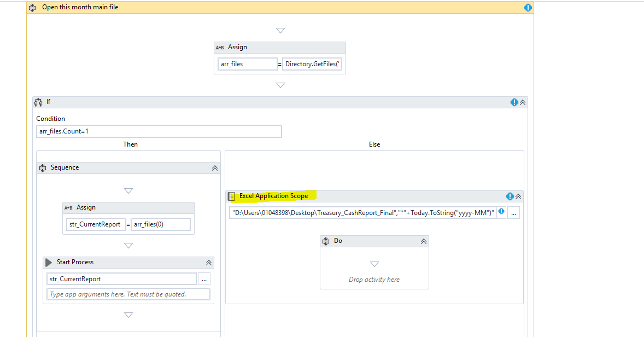Click the blue info icon on the If header
Image resolution: width=644 pixels, height=337 pixels.
(514, 102)
